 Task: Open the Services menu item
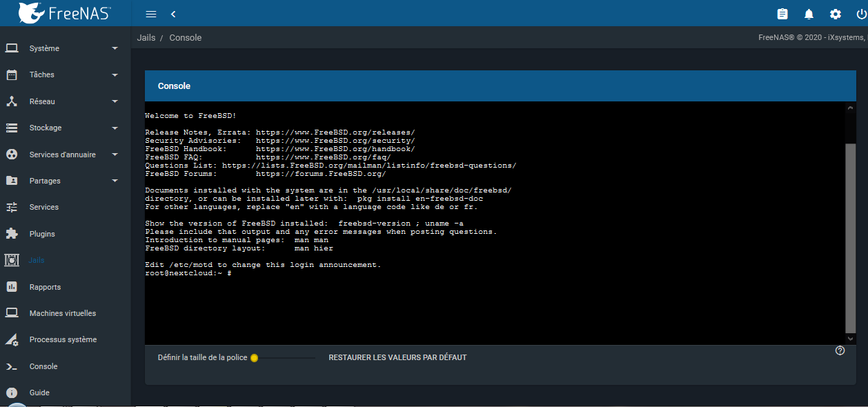[x=43, y=207]
